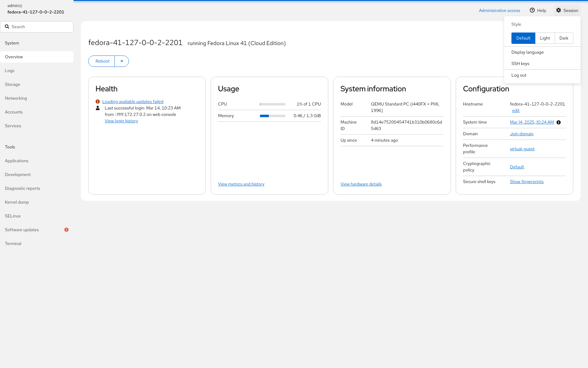Image resolution: width=588 pixels, height=368 pixels.
Task: Open Software updates in sidebar
Action: pos(37,230)
